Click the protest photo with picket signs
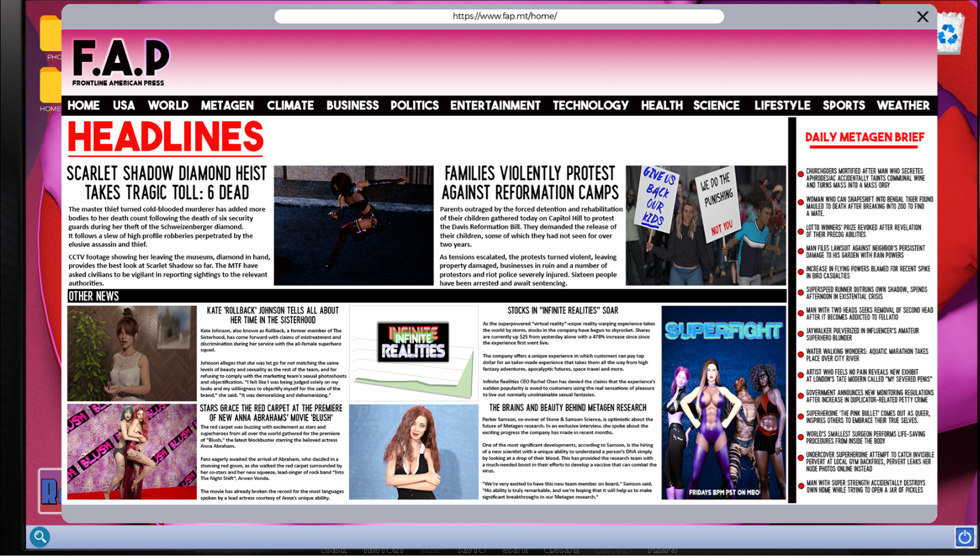 [x=706, y=226]
